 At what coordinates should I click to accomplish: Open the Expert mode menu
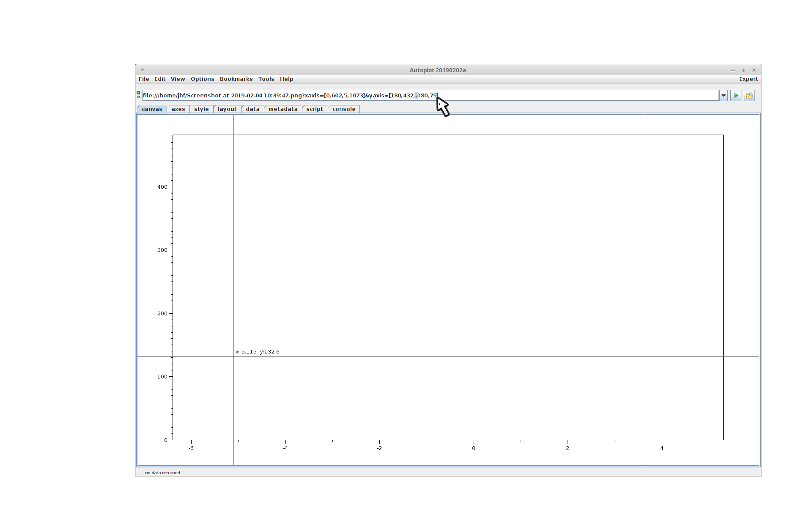click(x=748, y=79)
